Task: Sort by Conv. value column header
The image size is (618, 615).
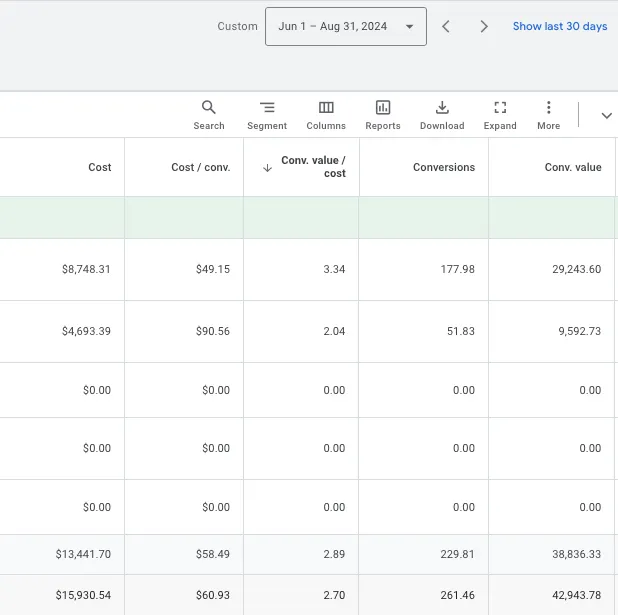Action: point(572,167)
